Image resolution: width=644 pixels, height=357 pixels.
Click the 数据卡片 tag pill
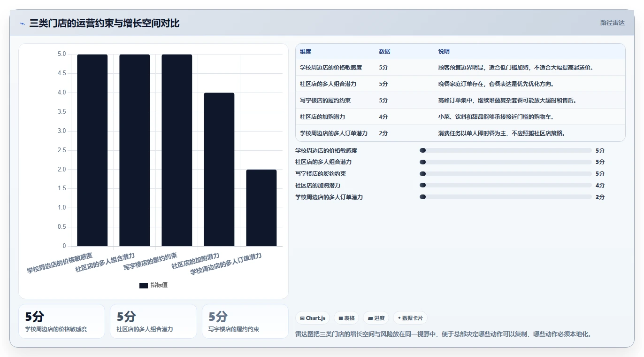pyautogui.click(x=410, y=318)
